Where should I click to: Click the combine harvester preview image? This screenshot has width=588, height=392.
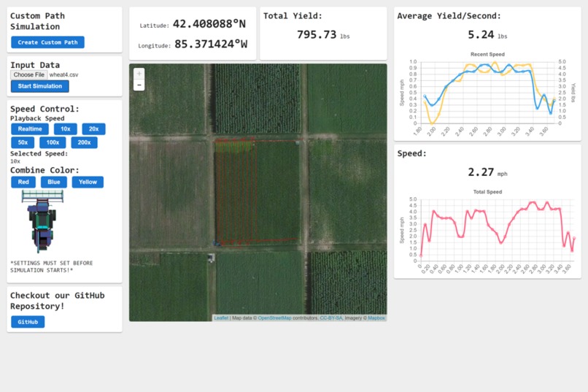[42, 221]
